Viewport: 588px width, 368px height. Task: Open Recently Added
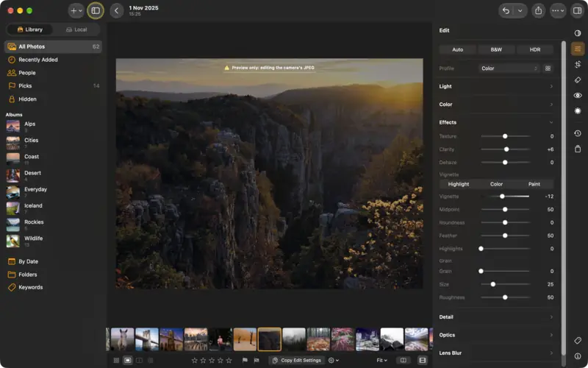pyautogui.click(x=53, y=60)
